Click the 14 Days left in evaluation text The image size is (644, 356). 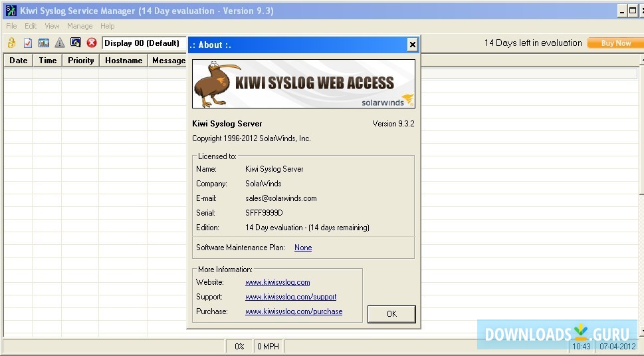[533, 43]
